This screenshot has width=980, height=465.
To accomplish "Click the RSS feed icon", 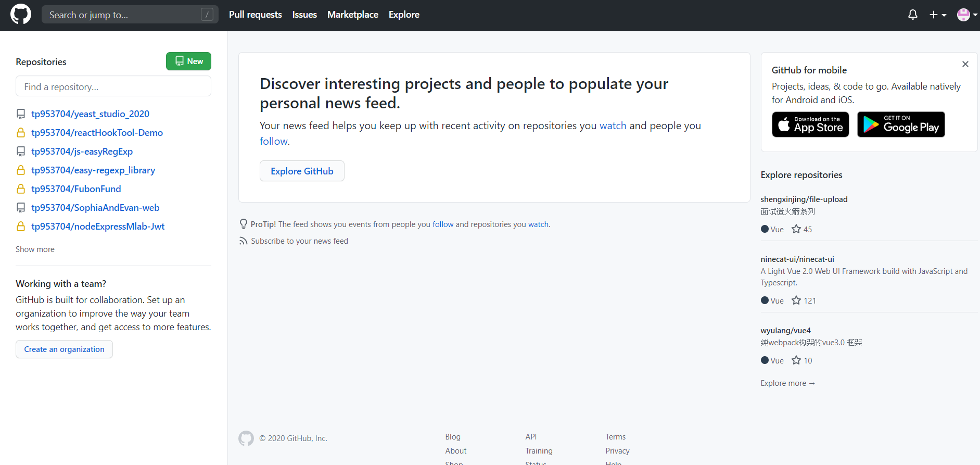I will (x=243, y=241).
